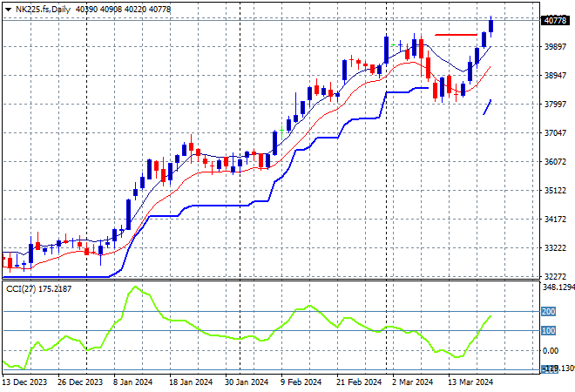575x392 pixels.
Task: Click the 348.1294 CCI scale maximum label
Action: pos(556,287)
